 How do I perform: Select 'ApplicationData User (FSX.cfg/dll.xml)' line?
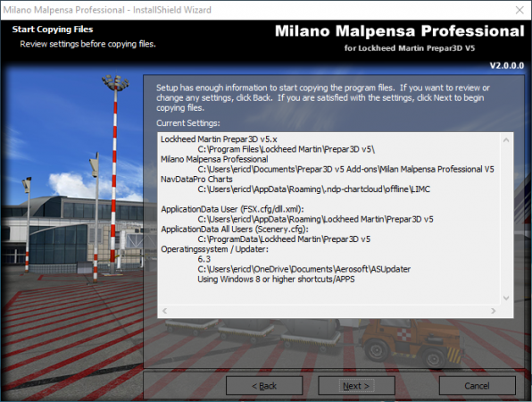232,209
